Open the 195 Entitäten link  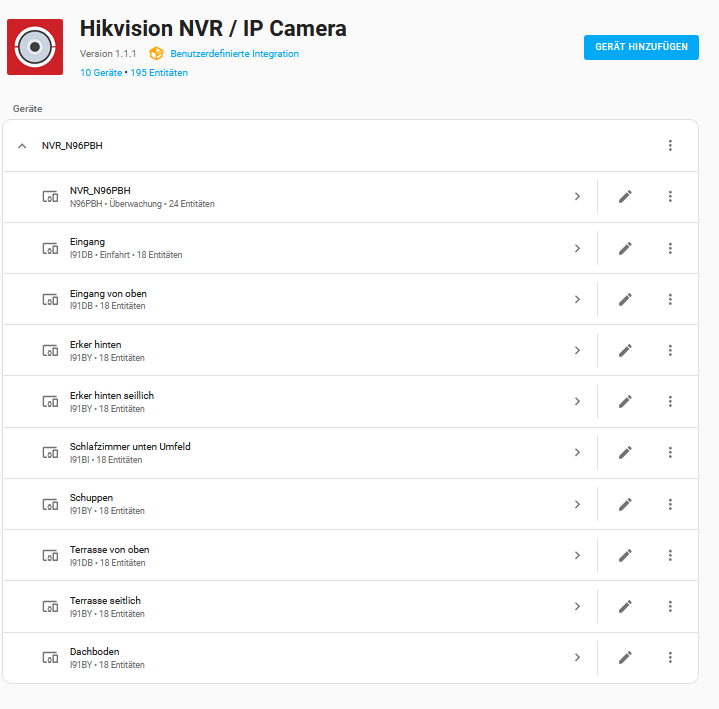click(159, 73)
